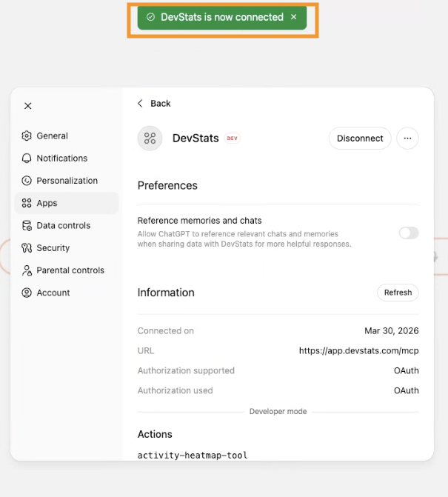Open the three-dot more options menu

(407, 139)
